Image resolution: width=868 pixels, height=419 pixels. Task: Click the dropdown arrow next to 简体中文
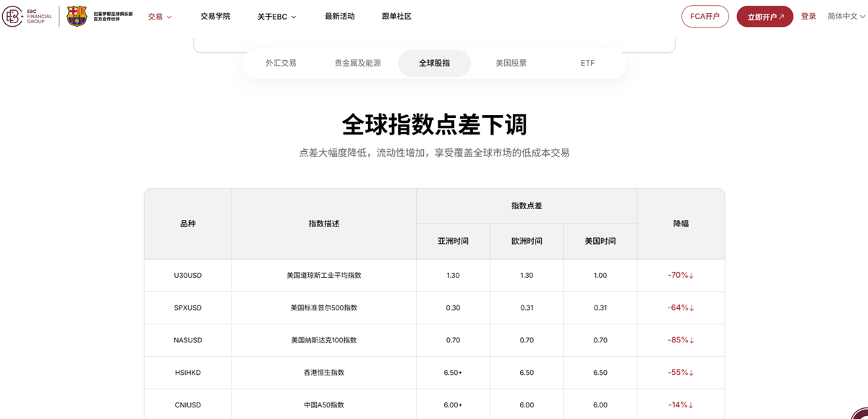point(861,16)
